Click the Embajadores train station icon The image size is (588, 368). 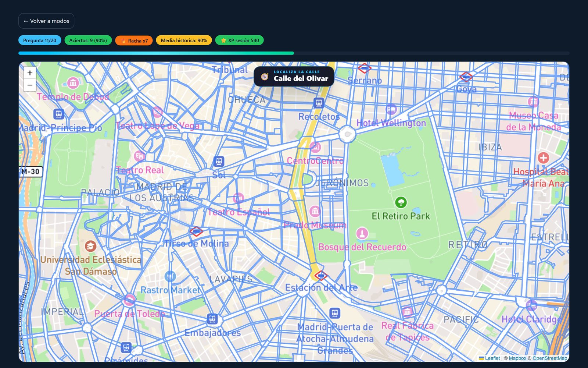[x=212, y=319]
